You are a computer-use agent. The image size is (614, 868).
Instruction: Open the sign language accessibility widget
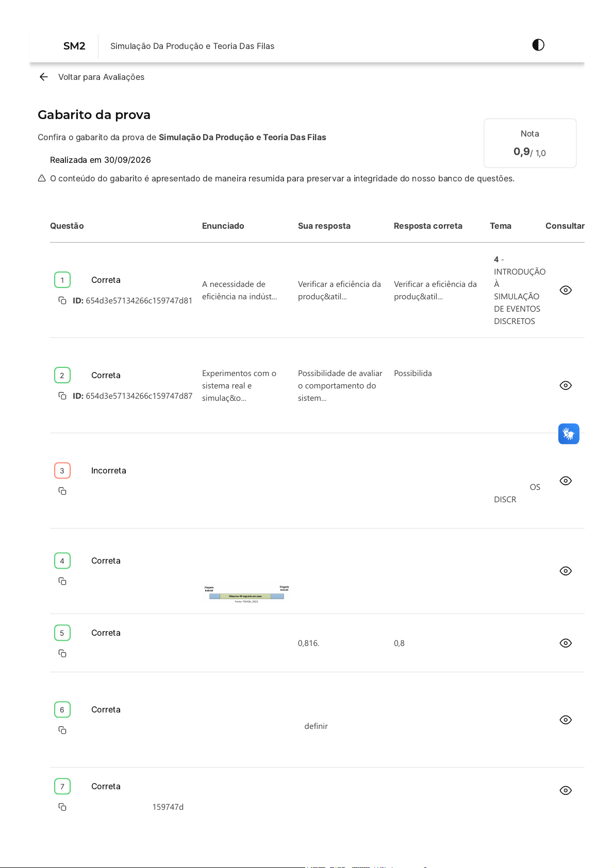point(569,434)
